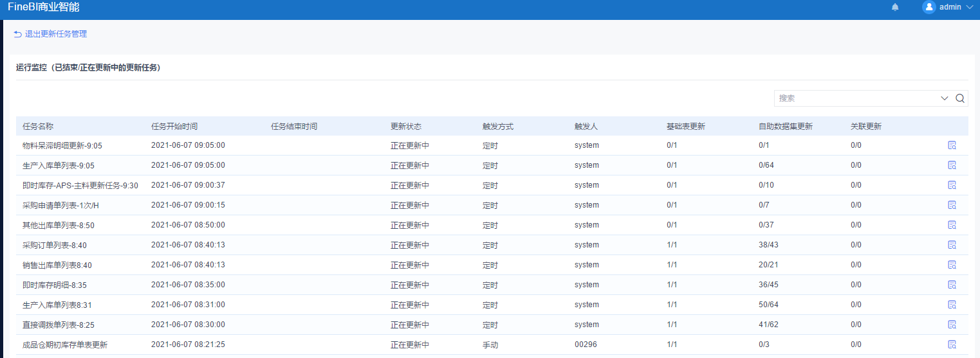Select the 直接调拨单列表-8:25 task row

click(x=59, y=325)
